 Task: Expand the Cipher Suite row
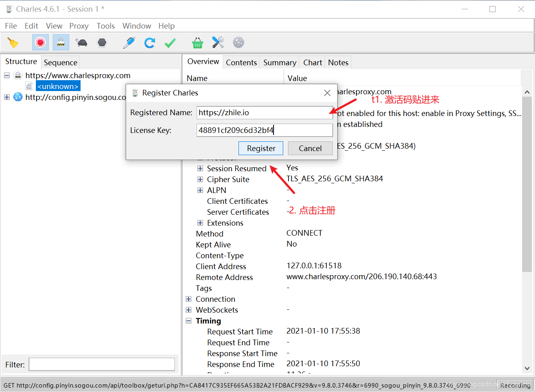pyautogui.click(x=200, y=179)
